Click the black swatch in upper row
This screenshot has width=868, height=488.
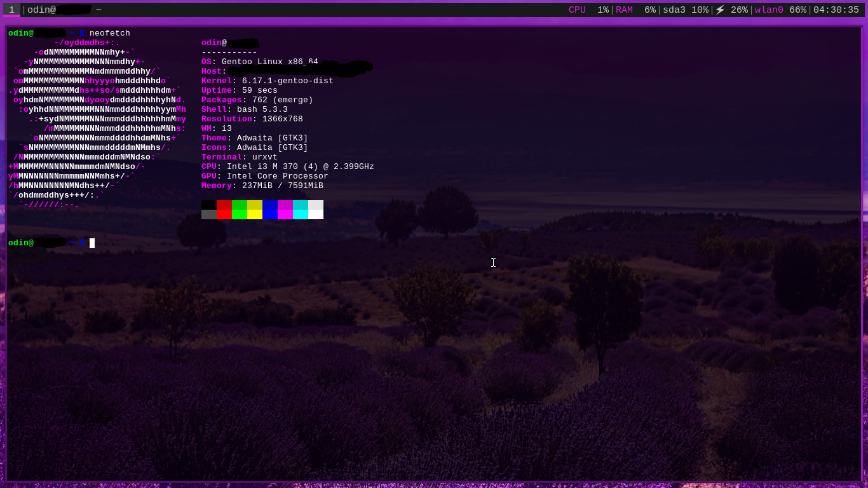[x=209, y=205]
